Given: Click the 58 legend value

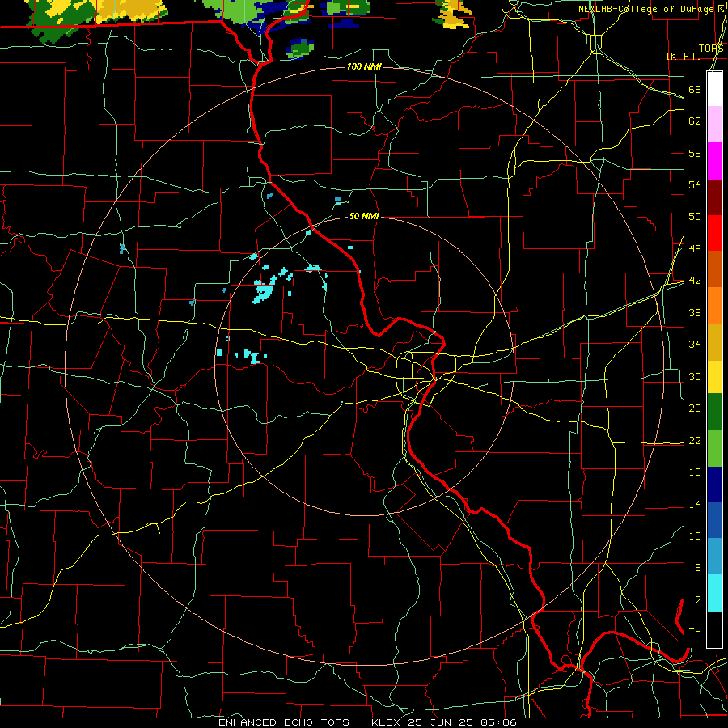Looking at the screenshot, I should click(695, 153).
